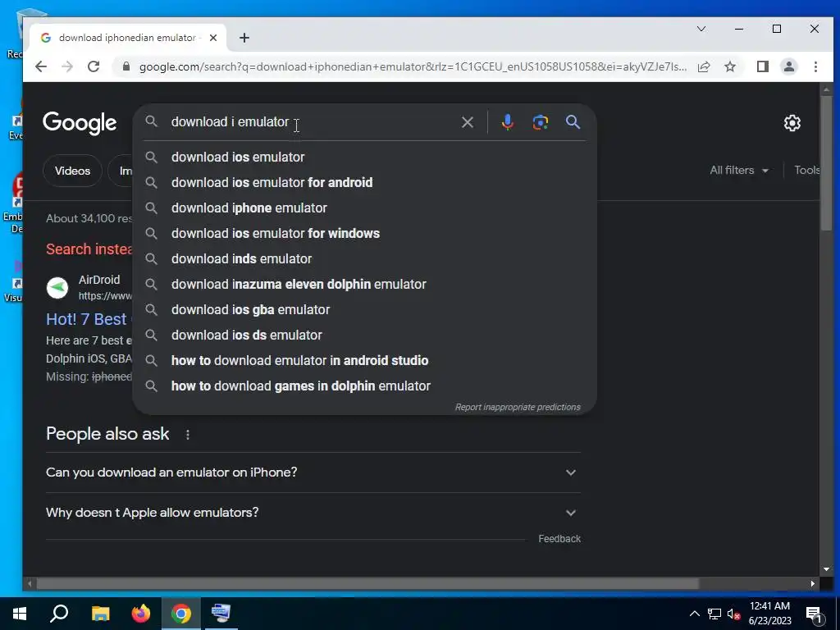Expand 'Can you download an emulator on iPhone?'
Image resolution: width=840 pixels, height=630 pixels.
[x=313, y=472]
